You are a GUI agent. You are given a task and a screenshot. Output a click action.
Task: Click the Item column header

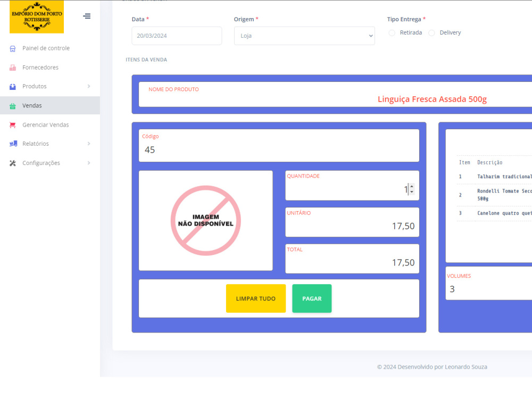click(x=464, y=162)
